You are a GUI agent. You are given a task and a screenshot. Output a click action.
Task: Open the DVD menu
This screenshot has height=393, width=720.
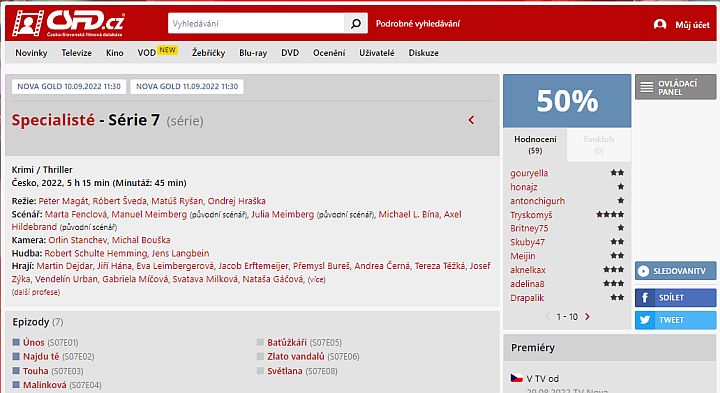coord(290,53)
